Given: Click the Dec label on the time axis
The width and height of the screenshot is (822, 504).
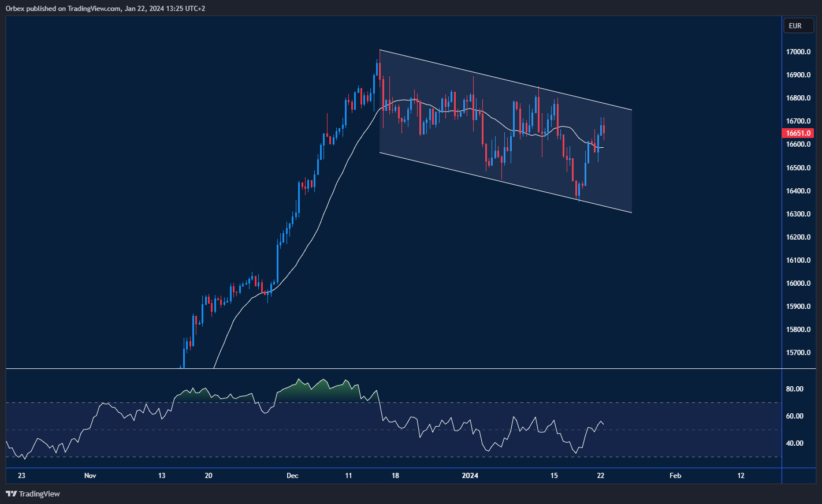Looking at the screenshot, I should point(292,475).
